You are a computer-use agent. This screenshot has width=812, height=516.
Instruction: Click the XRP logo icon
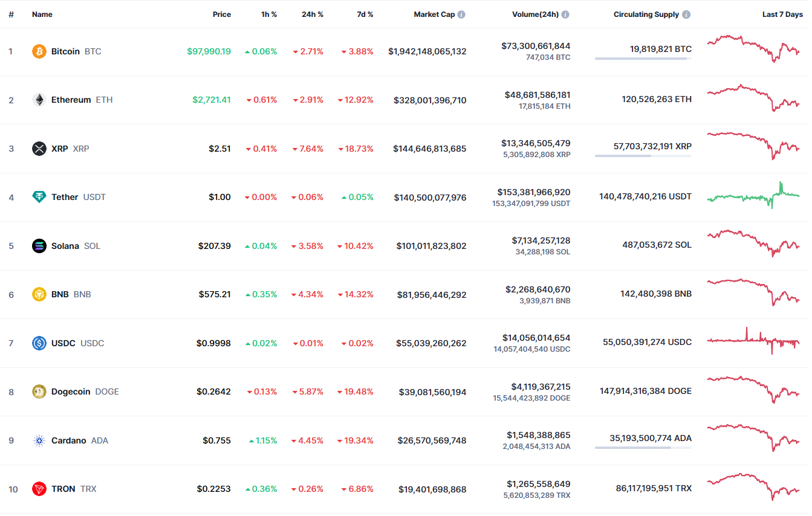[39, 149]
